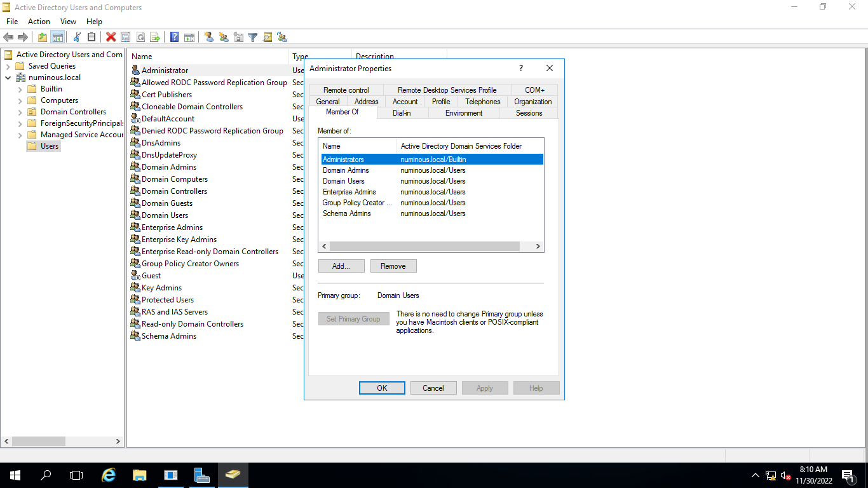The width and height of the screenshot is (868, 488).
Task: Click the Administrator user icon in list
Action: pyautogui.click(x=135, y=71)
